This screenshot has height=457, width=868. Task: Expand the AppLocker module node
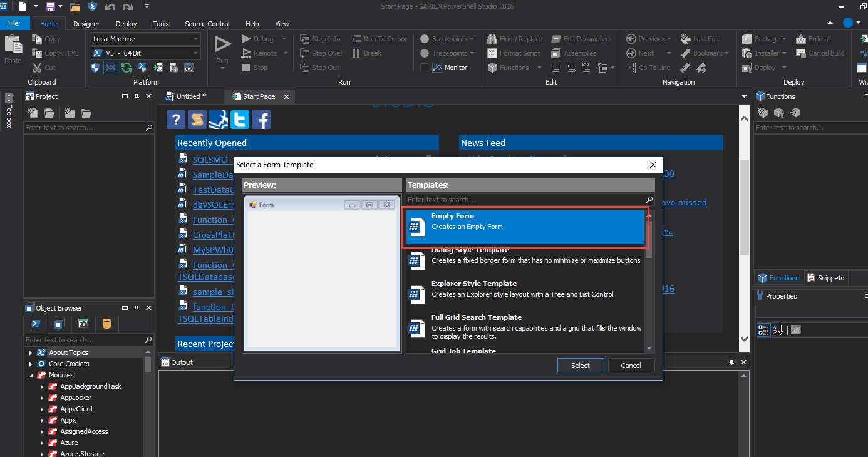[42, 398]
